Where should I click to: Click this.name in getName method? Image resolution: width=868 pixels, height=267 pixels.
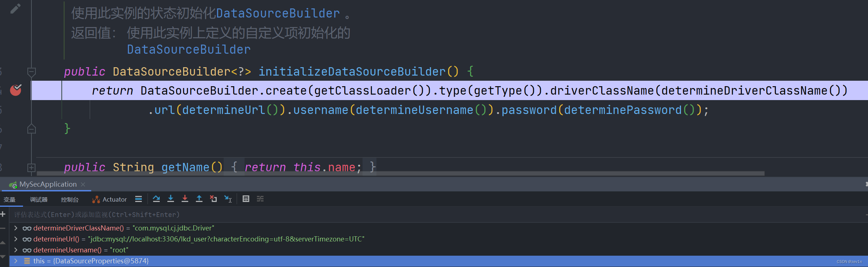coord(324,167)
